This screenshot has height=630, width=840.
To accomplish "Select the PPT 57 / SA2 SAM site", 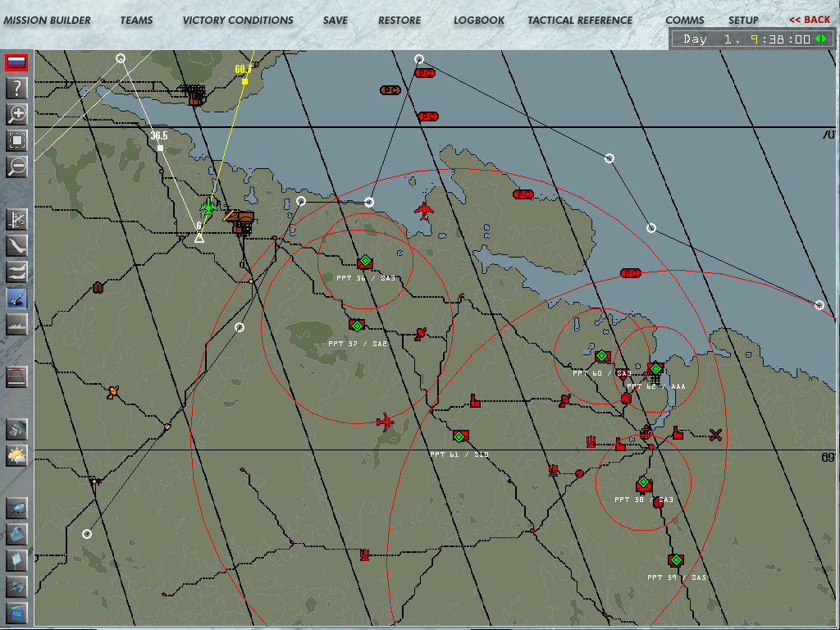I will 357,326.
